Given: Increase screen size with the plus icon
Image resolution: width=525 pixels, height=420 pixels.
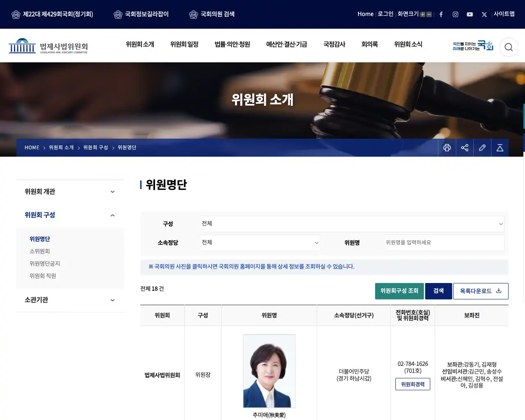Looking at the screenshot, I should pyautogui.click(x=422, y=14).
